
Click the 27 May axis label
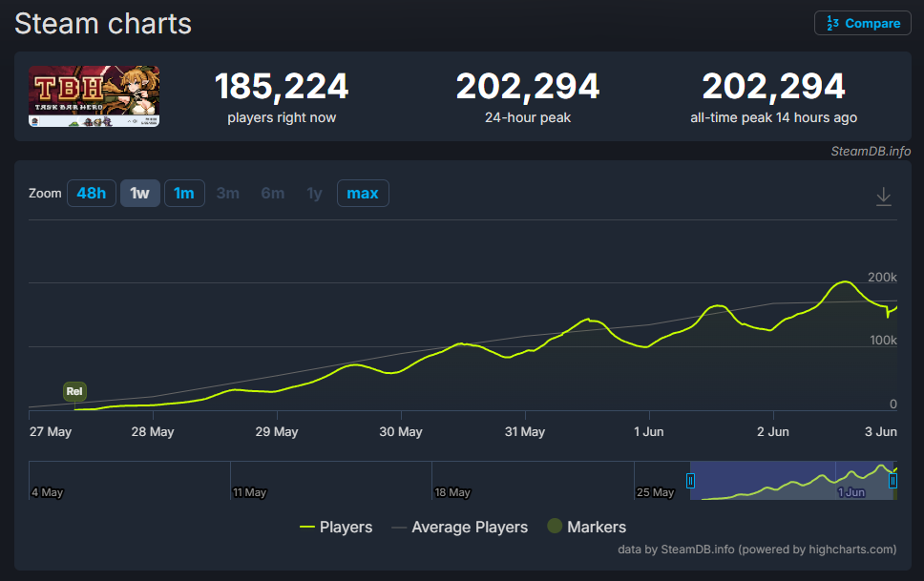coord(51,432)
